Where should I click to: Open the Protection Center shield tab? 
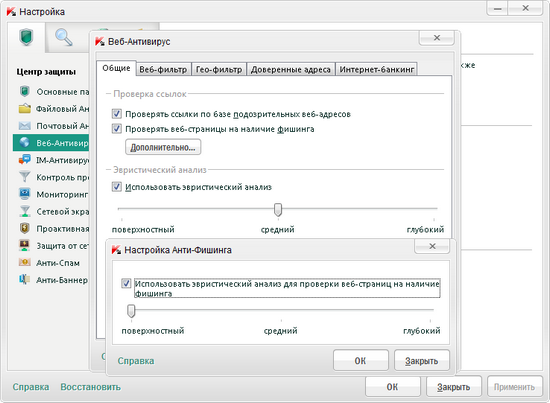(x=26, y=38)
